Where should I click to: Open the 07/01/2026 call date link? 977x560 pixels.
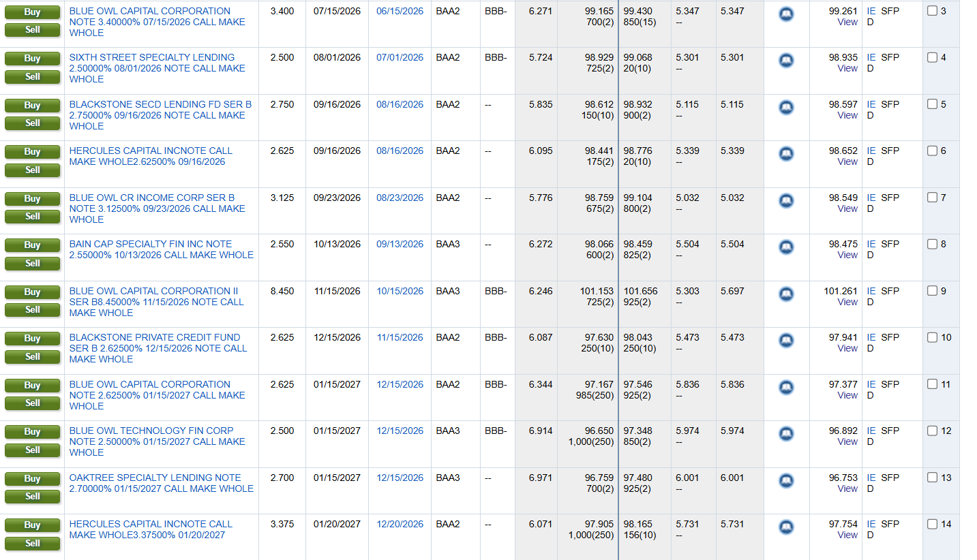[x=400, y=57]
